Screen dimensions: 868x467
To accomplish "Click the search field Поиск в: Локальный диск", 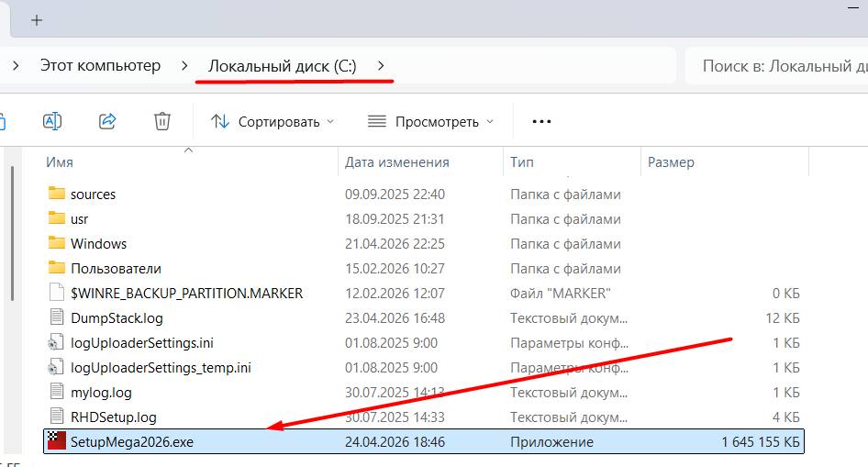I will (x=780, y=66).
